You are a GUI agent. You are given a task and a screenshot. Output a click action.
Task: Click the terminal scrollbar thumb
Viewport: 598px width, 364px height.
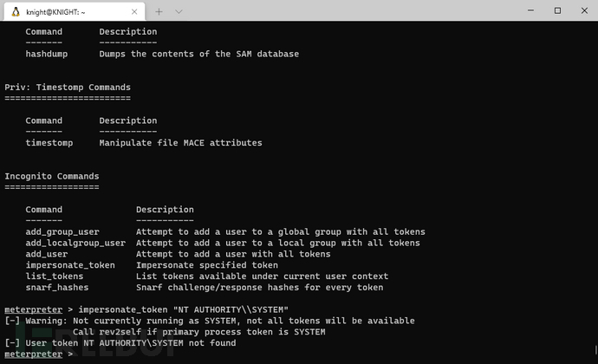pyautogui.click(x=595, y=350)
